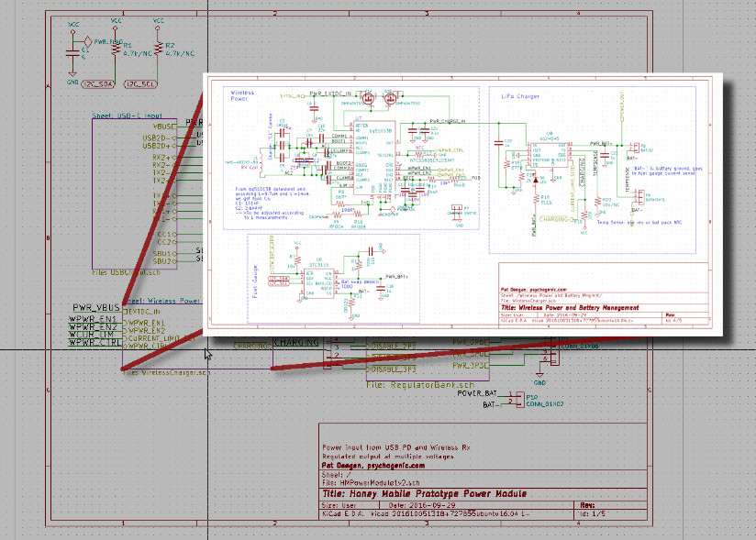Screen dimensions: 756x540
Task: Select the P10 CONN_01X02 connector
Action: 519,400
